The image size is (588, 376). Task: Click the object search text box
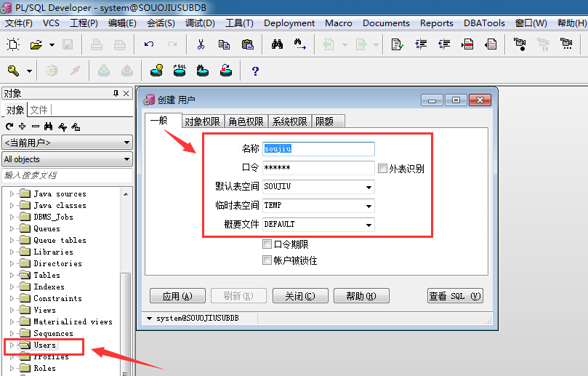tap(67, 175)
